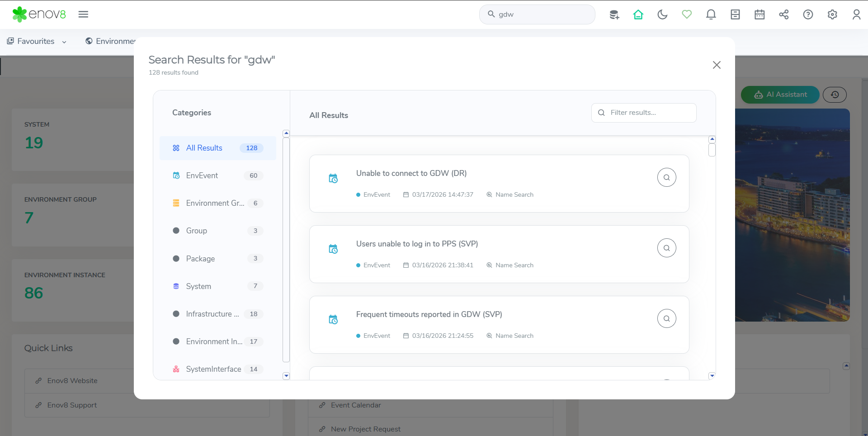Open "Unable to connect to GDW (DR)" result
The height and width of the screenshot is (436, 868).
[x=411, y=173]
